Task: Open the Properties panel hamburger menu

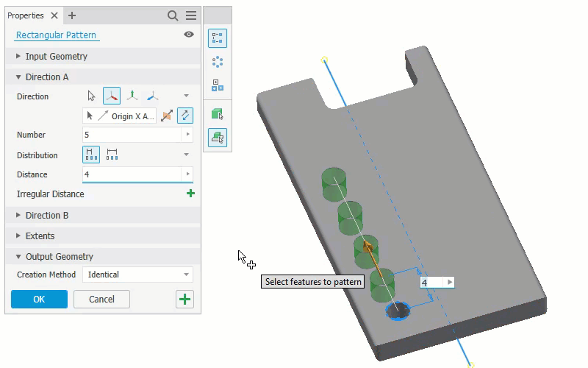Action: click(x=191, y=15)
